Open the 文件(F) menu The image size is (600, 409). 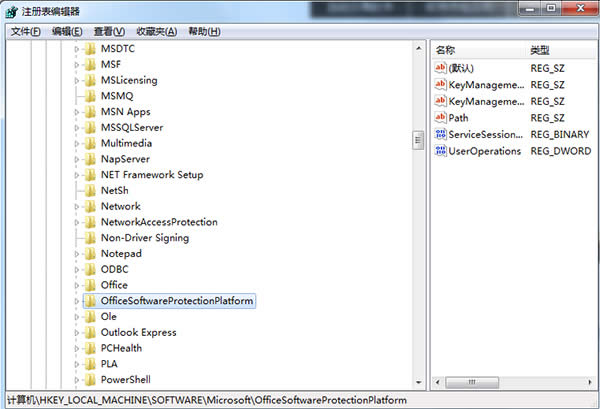(x=25, y=31)
